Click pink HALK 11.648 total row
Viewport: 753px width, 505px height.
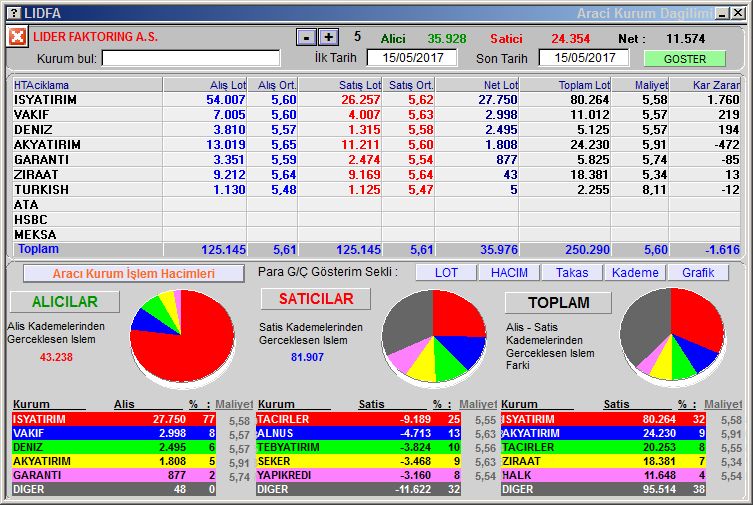coord(604,475)
